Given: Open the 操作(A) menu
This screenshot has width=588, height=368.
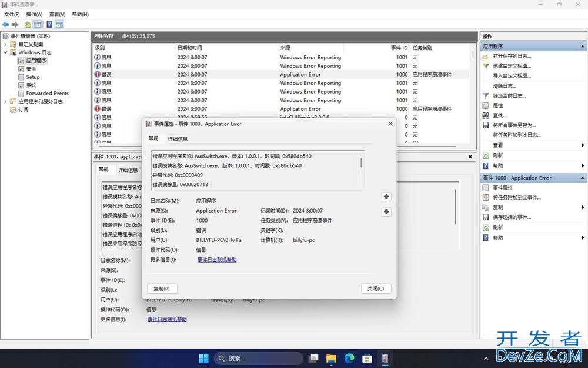Looking at the screenshot, I should 35,14.
